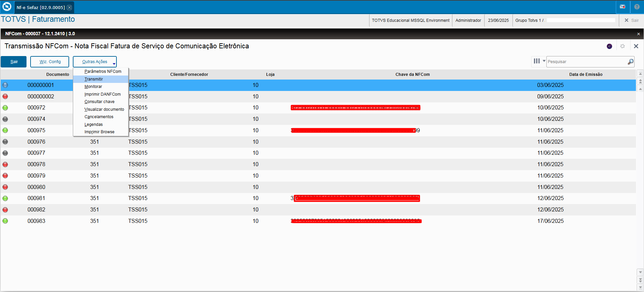Click the search magnifier icon
This screenshot has width=644, height=292.
click(631, 62)
